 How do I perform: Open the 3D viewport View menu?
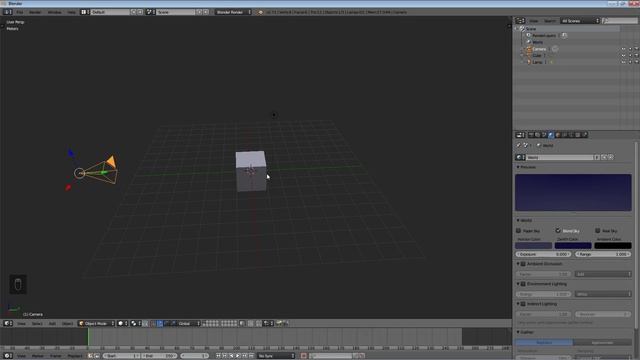(x=21, y=324)
